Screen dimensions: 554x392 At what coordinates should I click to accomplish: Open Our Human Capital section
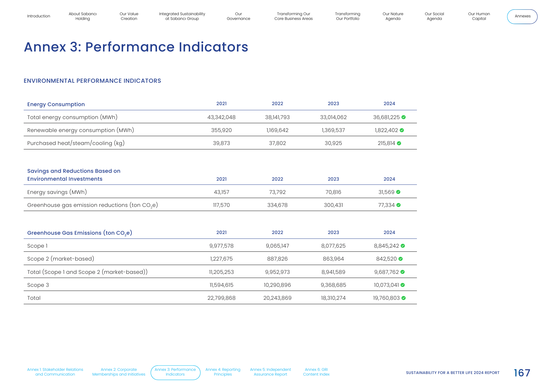[x=479, y=16]
